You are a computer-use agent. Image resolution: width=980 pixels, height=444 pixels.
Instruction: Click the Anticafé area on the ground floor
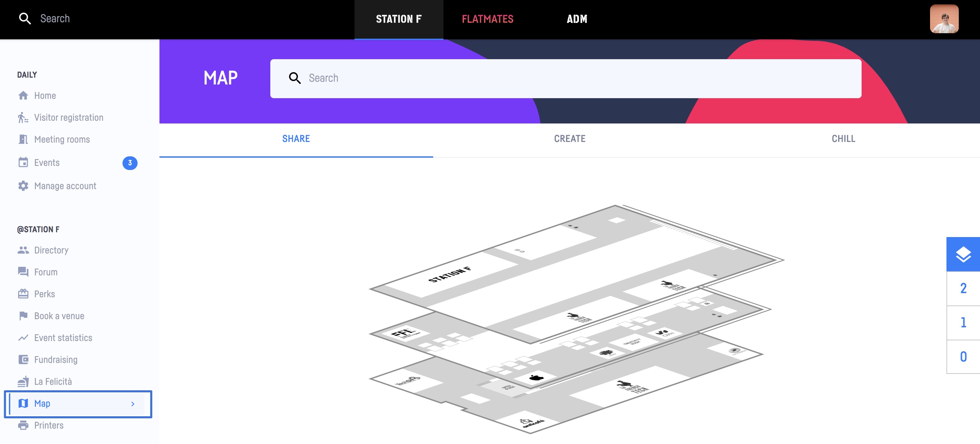click(x=533, y=423)
